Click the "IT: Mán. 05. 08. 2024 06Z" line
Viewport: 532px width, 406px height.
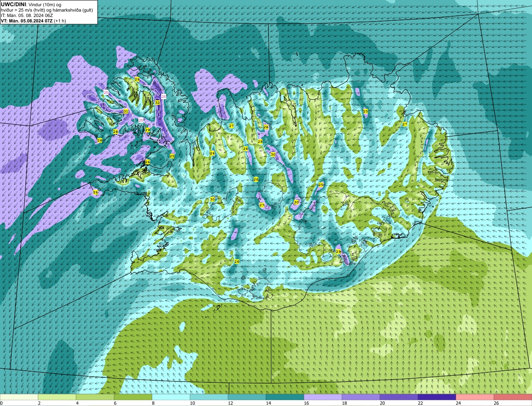pyautogui.click(x=27, y=15)
